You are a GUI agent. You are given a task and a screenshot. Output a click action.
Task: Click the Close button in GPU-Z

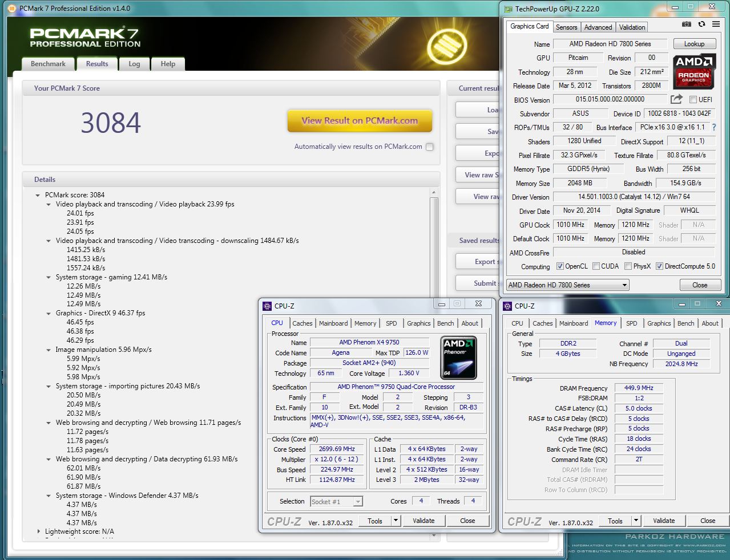pyautogui.click(x=700, y=285)
